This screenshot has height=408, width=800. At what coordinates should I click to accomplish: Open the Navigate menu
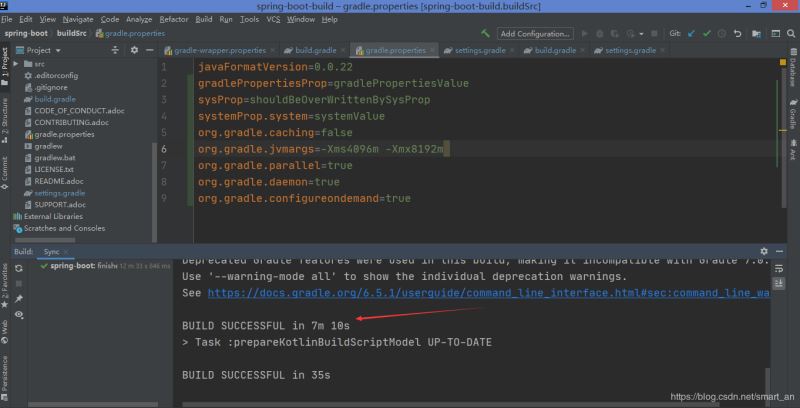78,19
